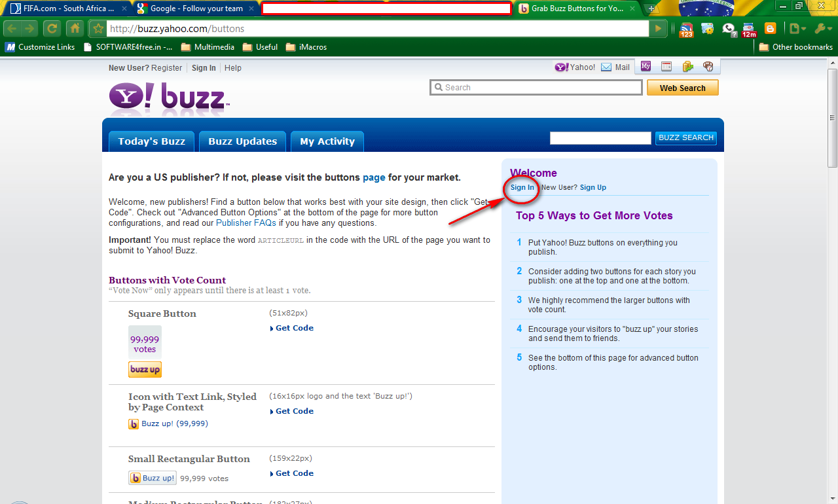Open the Blogger extension icon in the toolbar

770,28
